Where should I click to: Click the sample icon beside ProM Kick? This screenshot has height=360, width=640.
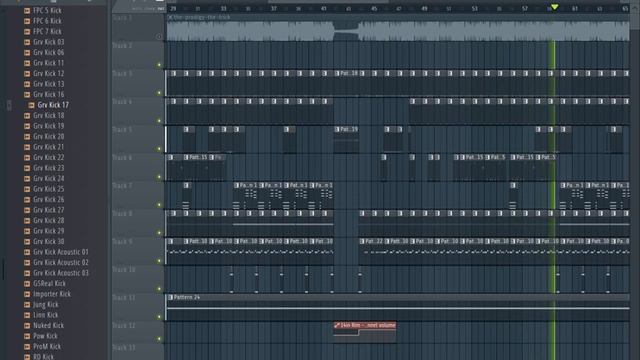click(x=27, y=347)
